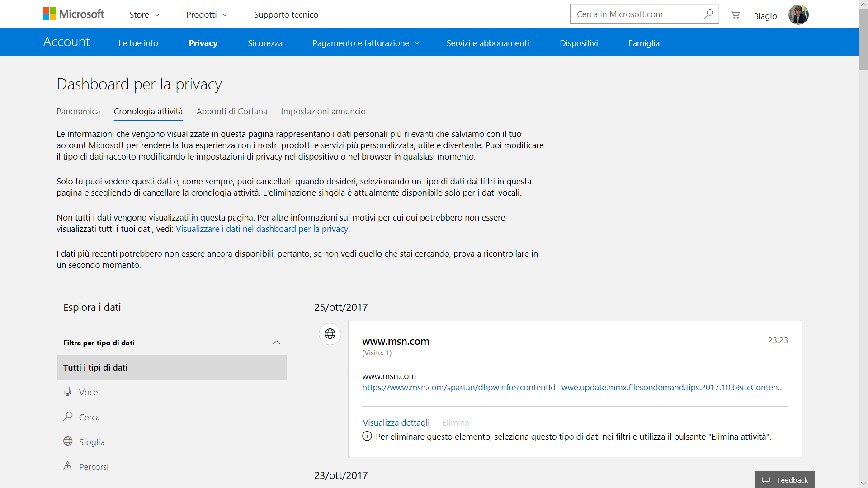The image size is (868, 488).
Task: Click the info icon near deletion note
Action: pyautogui.click(x=367, y=436)
